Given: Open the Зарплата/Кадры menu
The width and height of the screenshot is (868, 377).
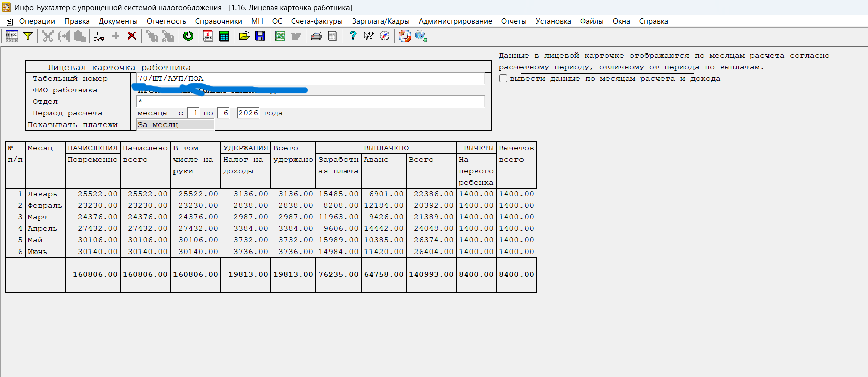Looking at the screenshot, I should [381, 21].
